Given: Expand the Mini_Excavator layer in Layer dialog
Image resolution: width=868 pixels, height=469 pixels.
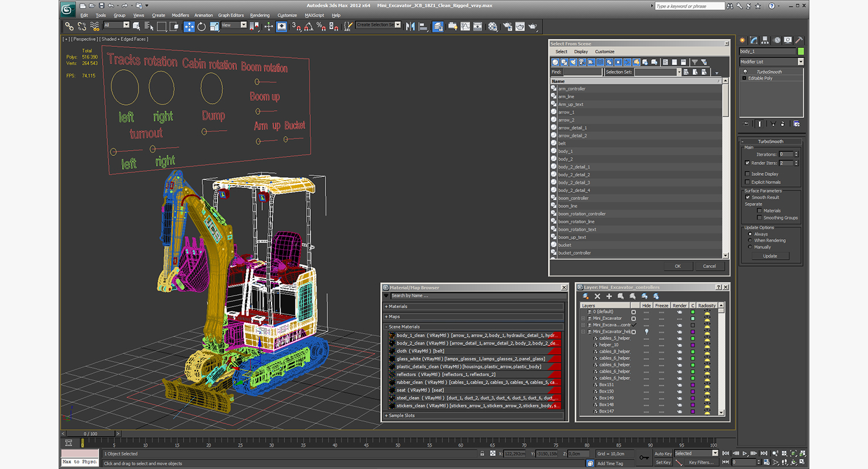Looking at the screenshot, I should 583,318.
